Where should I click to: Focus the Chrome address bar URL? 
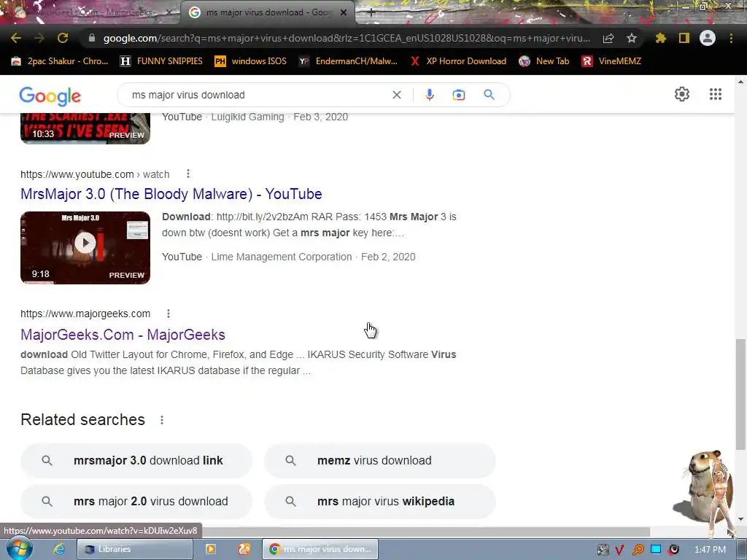click(347, 38)
